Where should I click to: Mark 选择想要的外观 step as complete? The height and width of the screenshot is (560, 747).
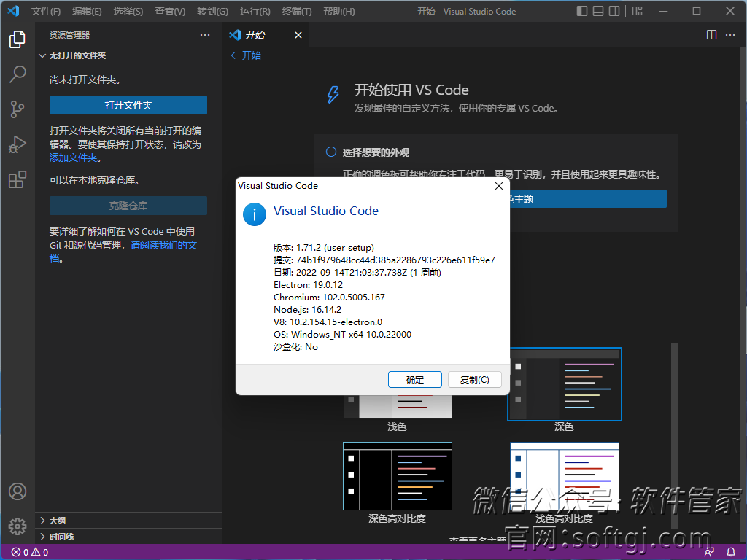coord(331,152)
